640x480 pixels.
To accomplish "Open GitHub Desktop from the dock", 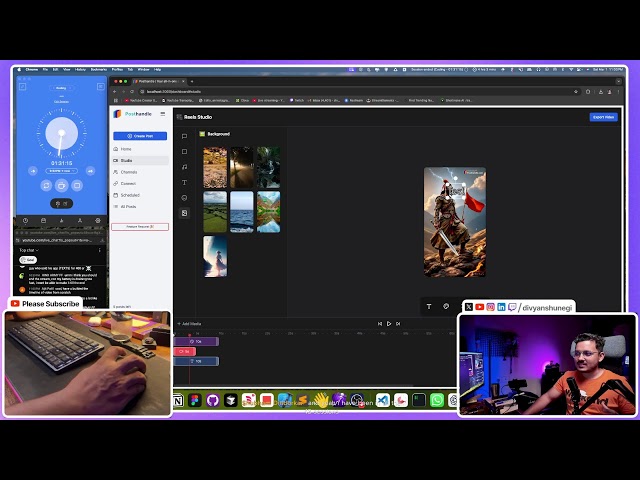I will [213, 401].
